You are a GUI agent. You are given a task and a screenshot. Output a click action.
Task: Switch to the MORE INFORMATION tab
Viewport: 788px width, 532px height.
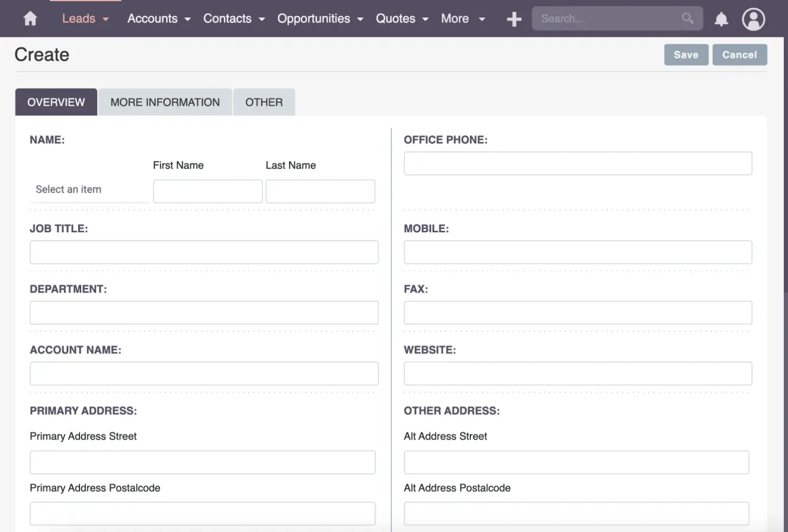(x=165, y=102)
